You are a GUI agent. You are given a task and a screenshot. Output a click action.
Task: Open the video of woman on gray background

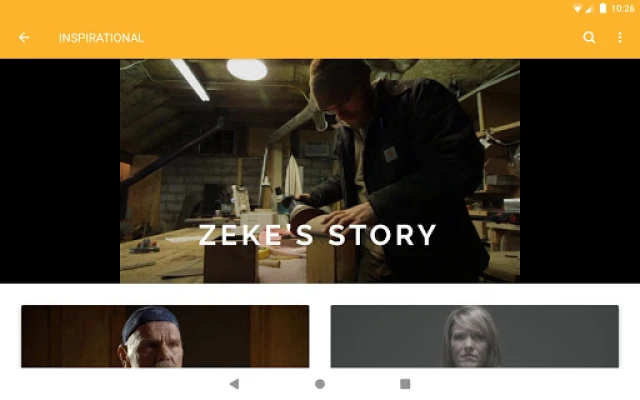(x=475, y=336)
